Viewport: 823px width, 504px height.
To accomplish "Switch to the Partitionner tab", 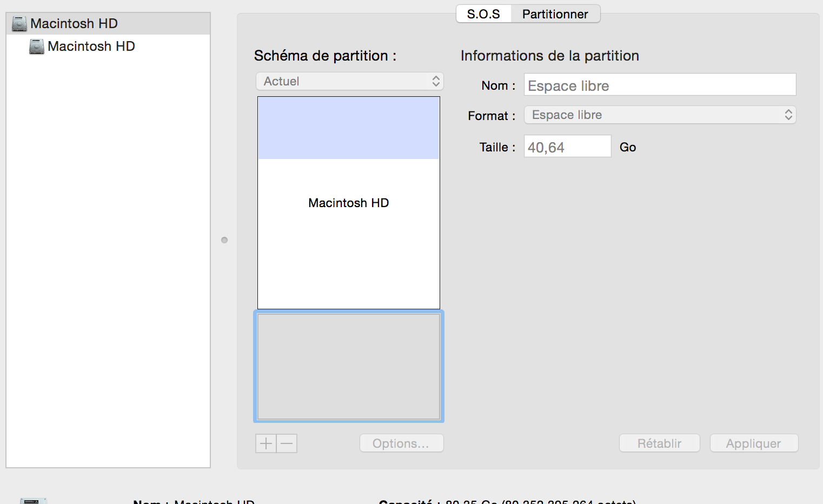I will pyautogui.click(x=555, y=14).
